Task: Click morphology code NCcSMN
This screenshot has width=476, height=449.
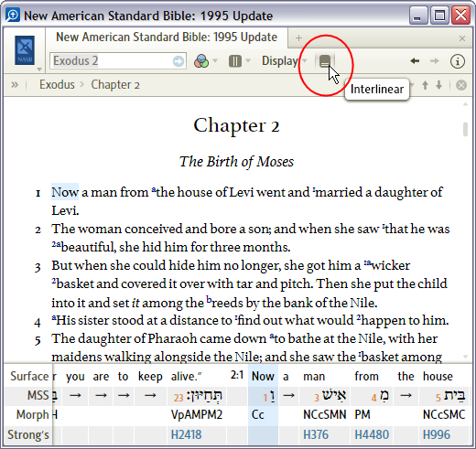Action: 325,415
